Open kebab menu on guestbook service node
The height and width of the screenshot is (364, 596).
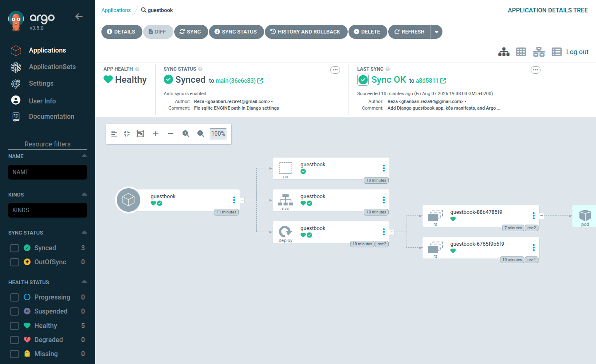click(384, 200)
